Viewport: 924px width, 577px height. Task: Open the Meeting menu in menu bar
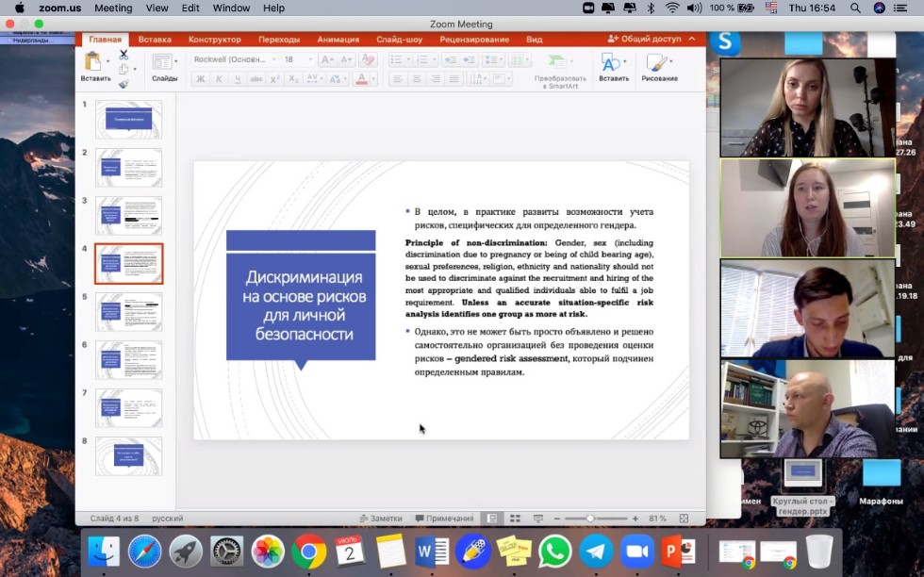point(113,8)
